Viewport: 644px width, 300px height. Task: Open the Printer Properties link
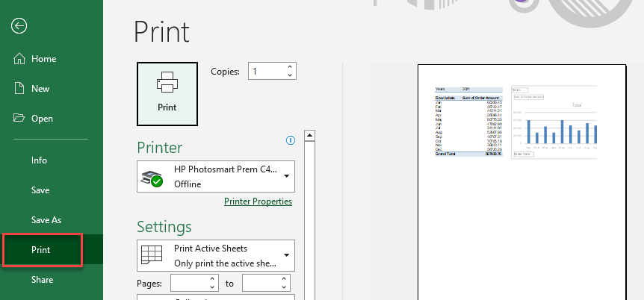pos(258,201)
